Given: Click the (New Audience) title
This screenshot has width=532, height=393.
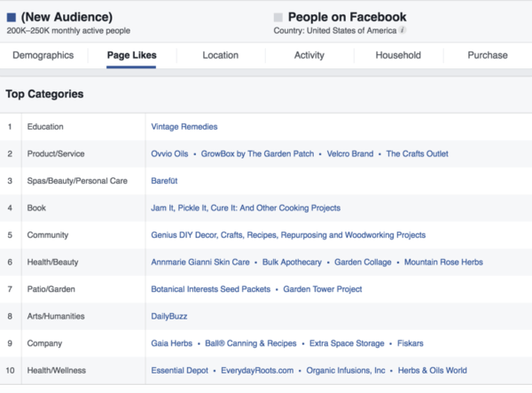Looking at the screenshot, I should point(66,17).
